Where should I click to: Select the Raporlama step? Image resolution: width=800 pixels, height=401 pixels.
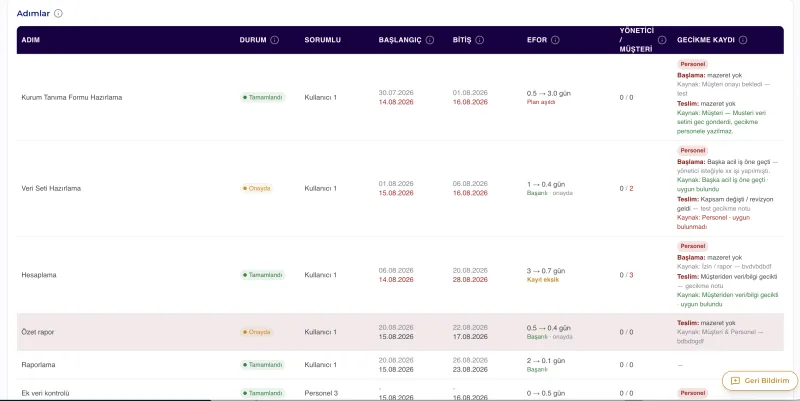[x=38, y=365]
